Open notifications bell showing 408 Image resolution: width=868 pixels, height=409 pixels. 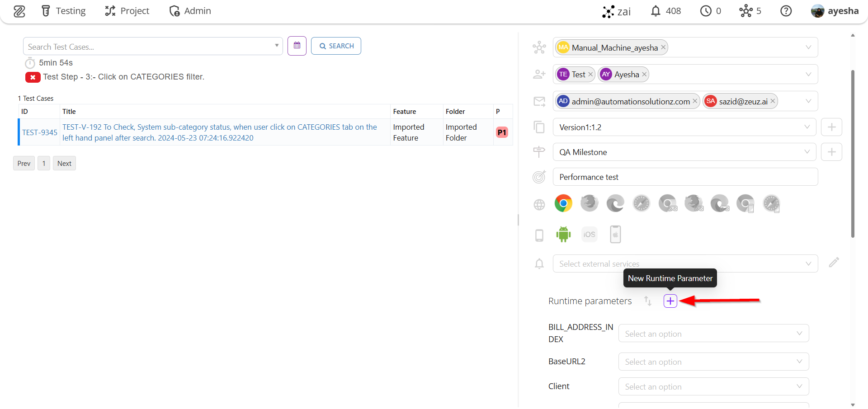(665, 11)
